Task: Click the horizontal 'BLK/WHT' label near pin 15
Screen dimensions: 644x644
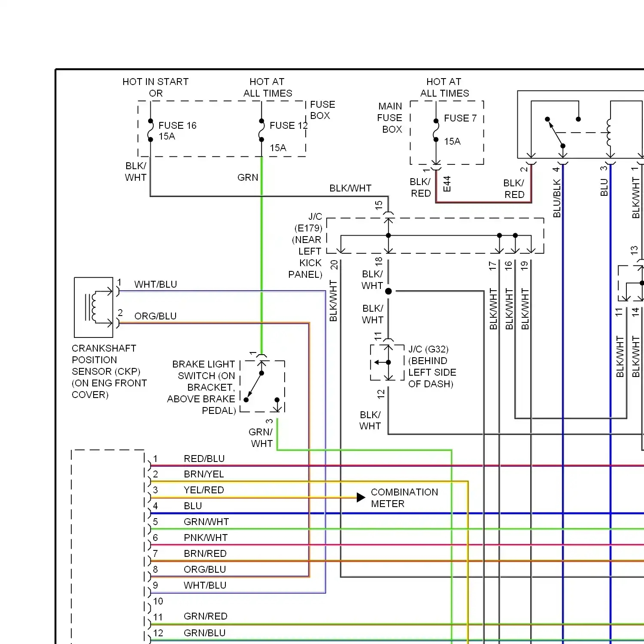Action: [x=350, y=188]
